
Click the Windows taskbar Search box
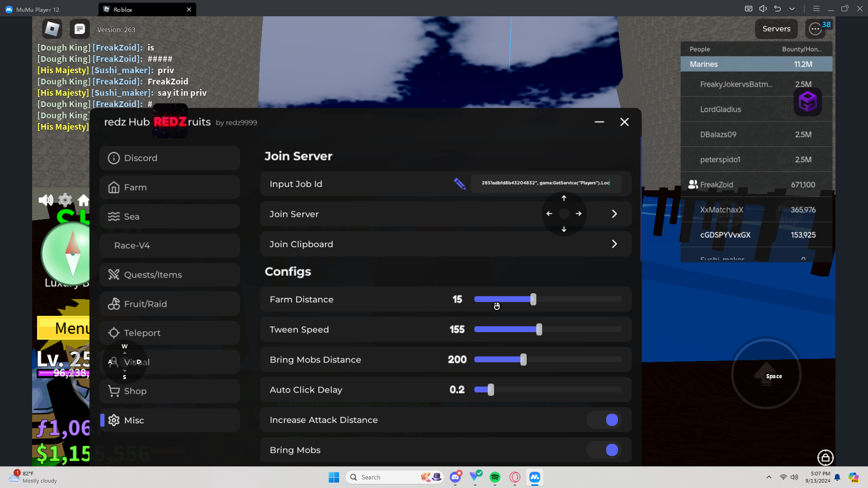point(395,477)
